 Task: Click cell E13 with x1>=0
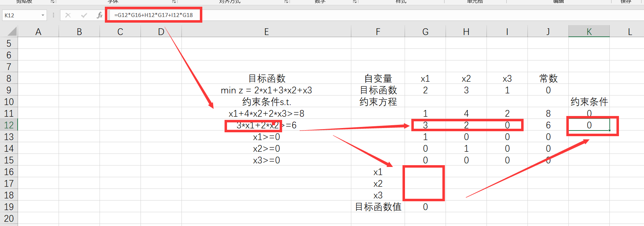[267, 137]
